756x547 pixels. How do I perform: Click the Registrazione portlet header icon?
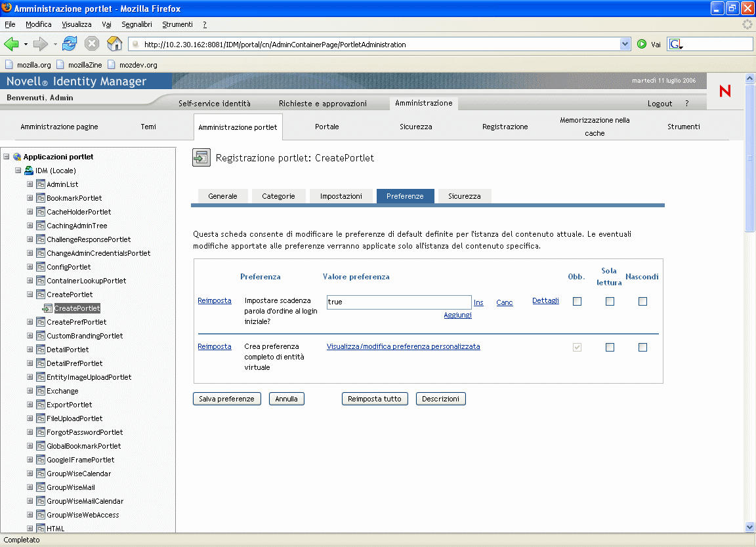pos(201,157)
